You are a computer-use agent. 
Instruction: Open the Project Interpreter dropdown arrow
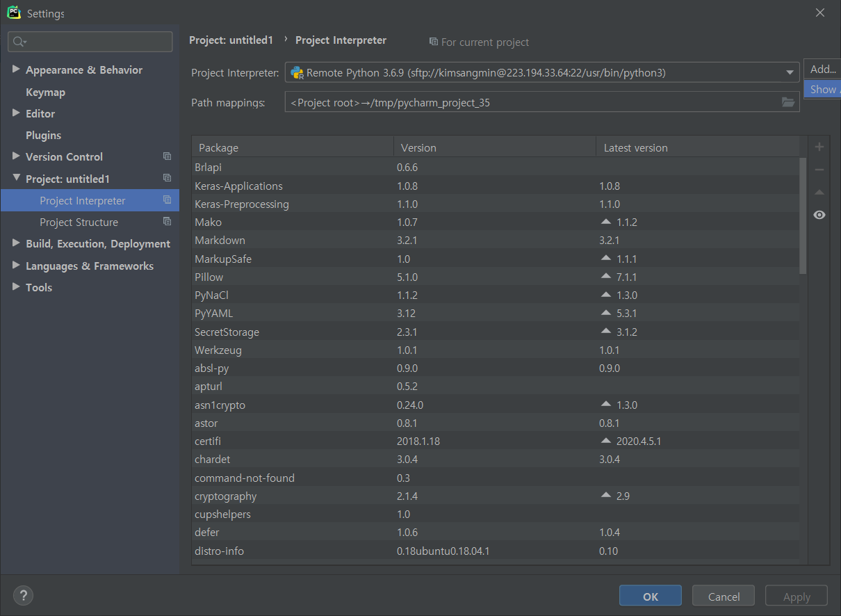[x=790, y=72]
